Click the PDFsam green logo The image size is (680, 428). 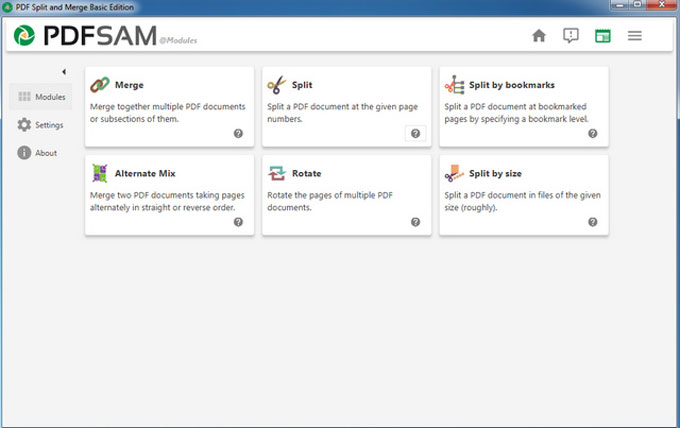point(24,36)
